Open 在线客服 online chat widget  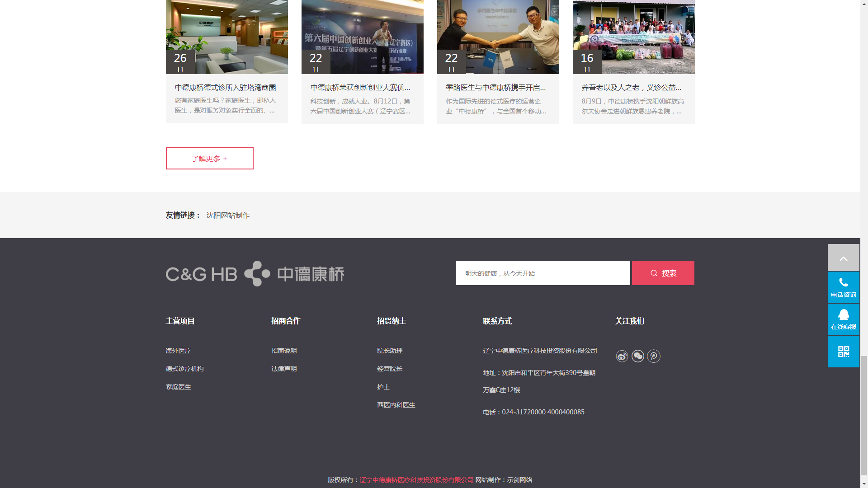pos(844,319)
